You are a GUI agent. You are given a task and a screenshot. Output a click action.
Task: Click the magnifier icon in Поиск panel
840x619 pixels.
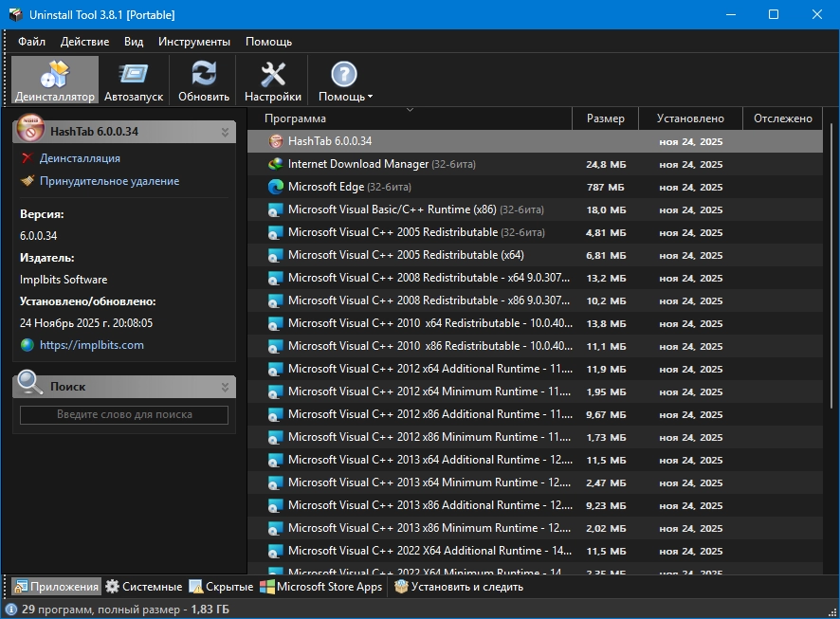(x=30, y=383)
